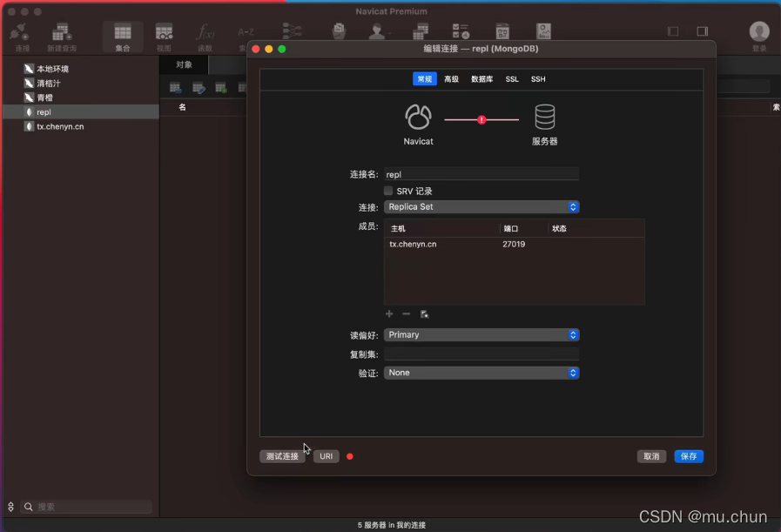The image size is (781, 532).
Task: Click the Query table toolbar icon
Action: click(x=421, y=31)
